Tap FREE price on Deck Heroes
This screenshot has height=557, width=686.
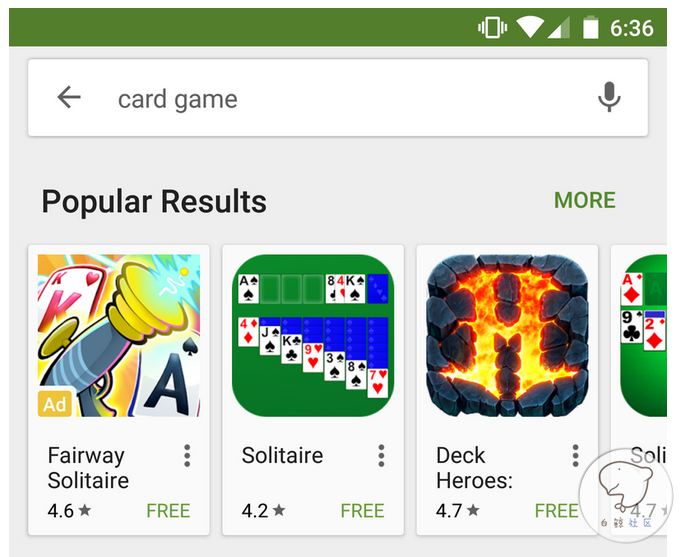[556, 511]
